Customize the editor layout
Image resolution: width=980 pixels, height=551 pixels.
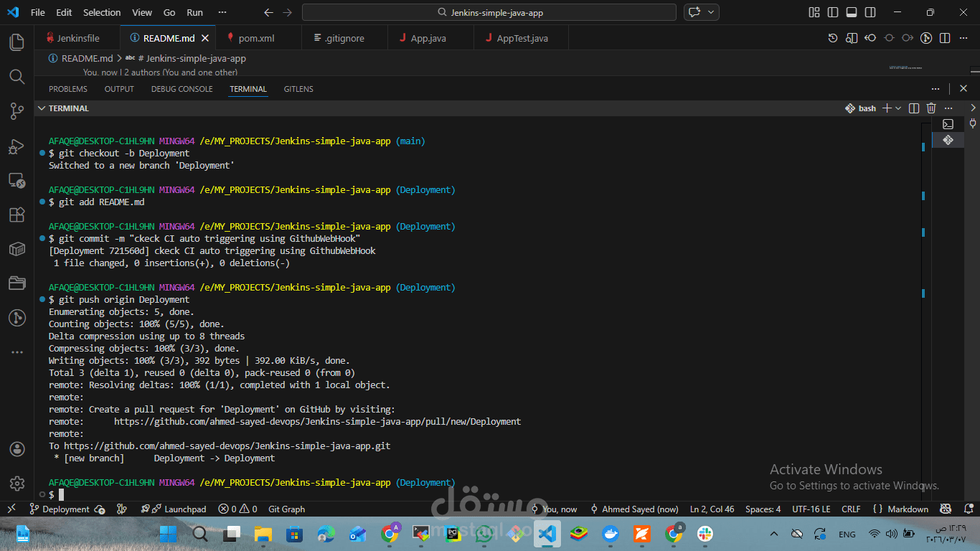tap(814, 12)
